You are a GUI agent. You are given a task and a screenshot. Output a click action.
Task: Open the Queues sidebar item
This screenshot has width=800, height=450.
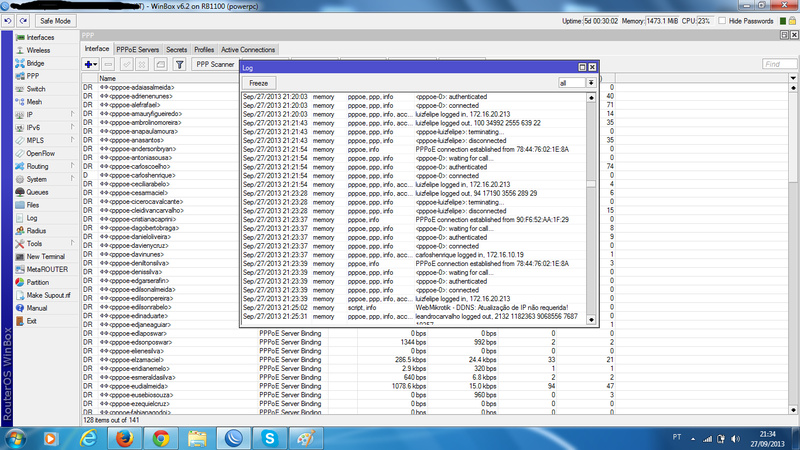[x=37, y=192]
